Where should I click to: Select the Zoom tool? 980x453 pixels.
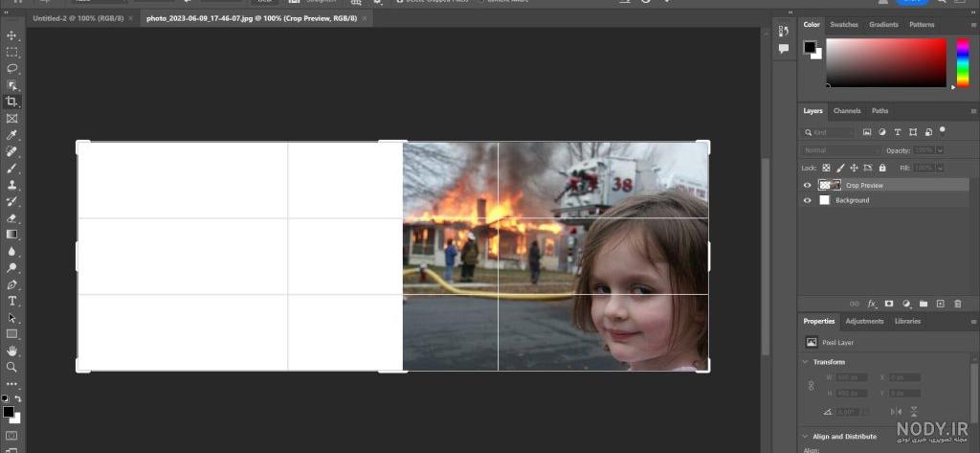point(11,367)
